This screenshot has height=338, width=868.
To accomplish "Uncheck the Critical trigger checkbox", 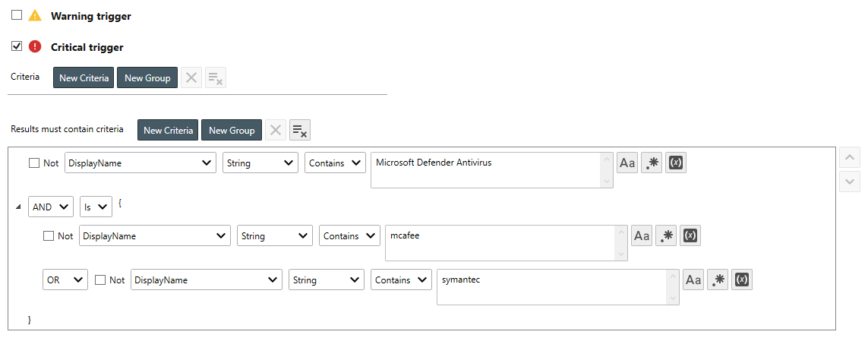I will coord(17,46).
